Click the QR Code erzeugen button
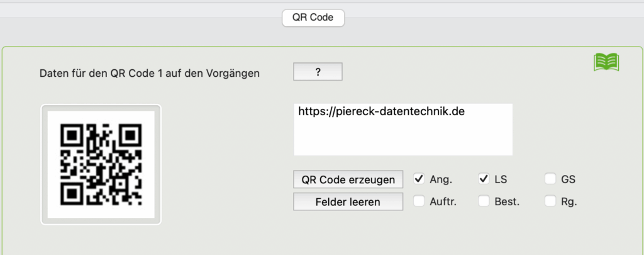The height and width of the screenshot is (255, 644). click(x=348, y=179)
